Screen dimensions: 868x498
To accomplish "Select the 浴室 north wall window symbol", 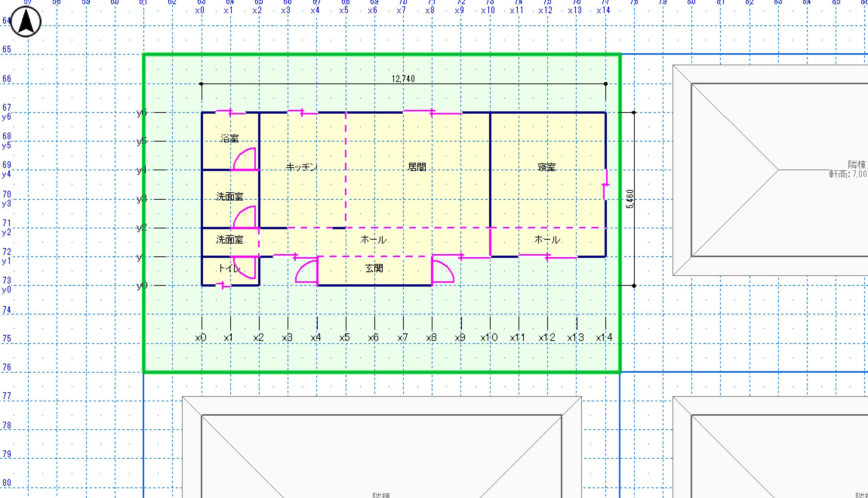I will point(230,112).
